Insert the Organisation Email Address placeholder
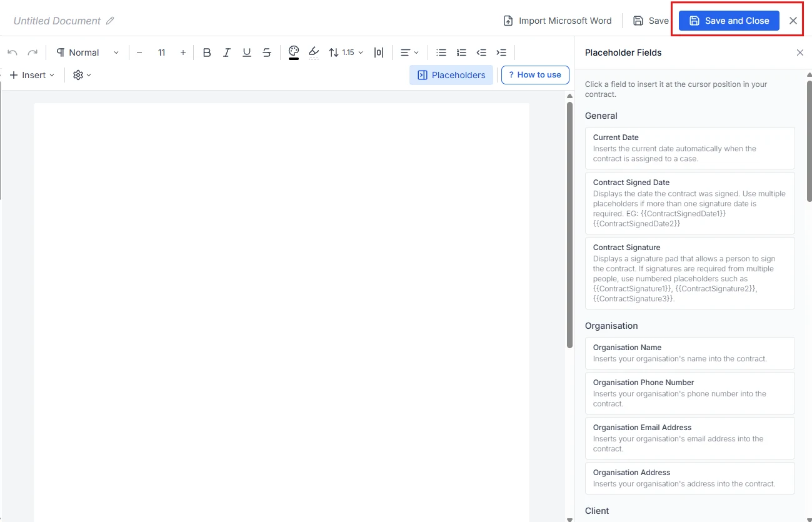Screen dimensions: 812x522 coord(690,438)
